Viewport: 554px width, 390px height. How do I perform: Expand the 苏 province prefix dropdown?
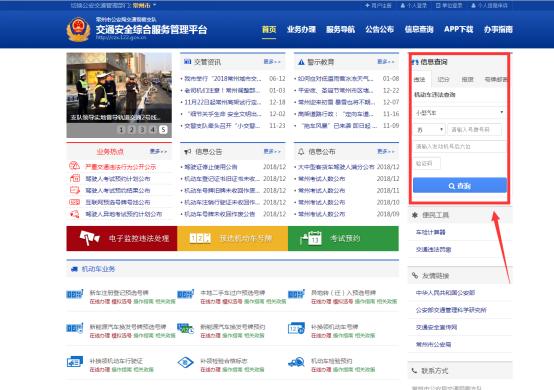click(x=429, y=130)
